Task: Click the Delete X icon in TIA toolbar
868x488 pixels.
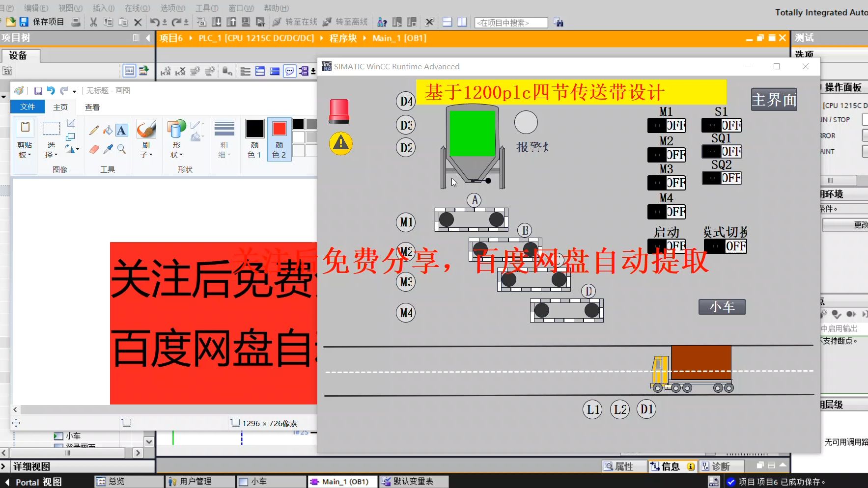Action: [138, 22]
